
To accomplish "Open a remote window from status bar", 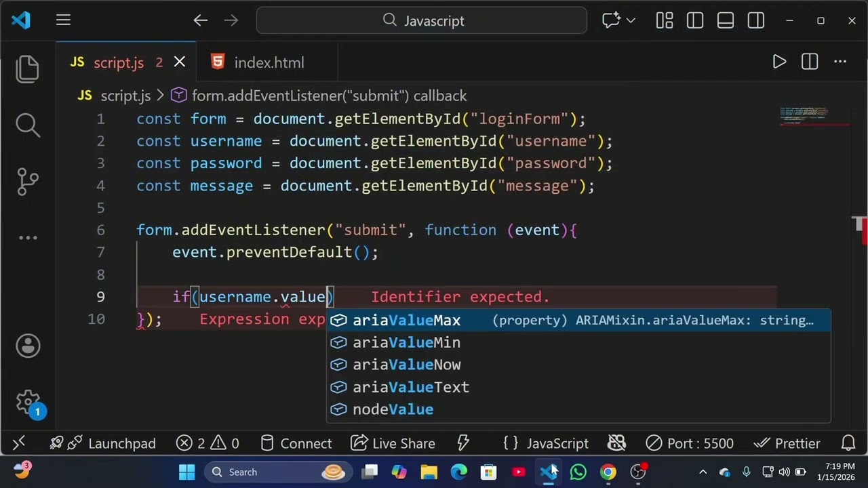I will point(18,443).
